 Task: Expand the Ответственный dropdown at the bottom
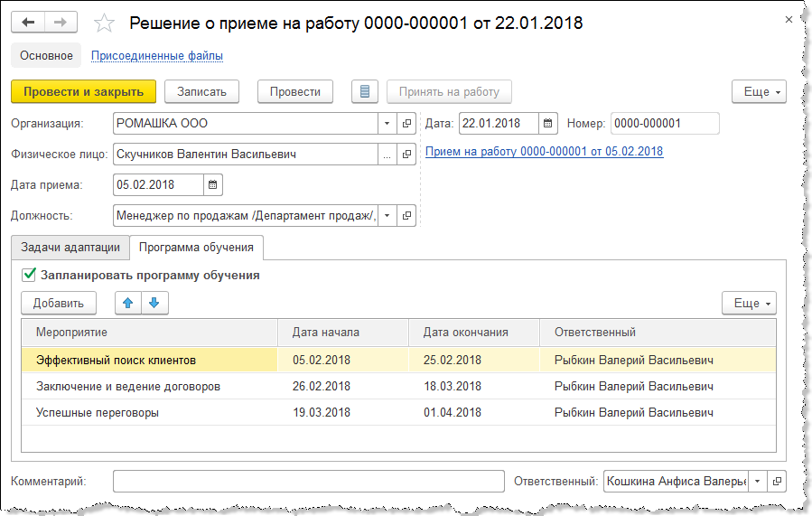click(x=757, y=481)
